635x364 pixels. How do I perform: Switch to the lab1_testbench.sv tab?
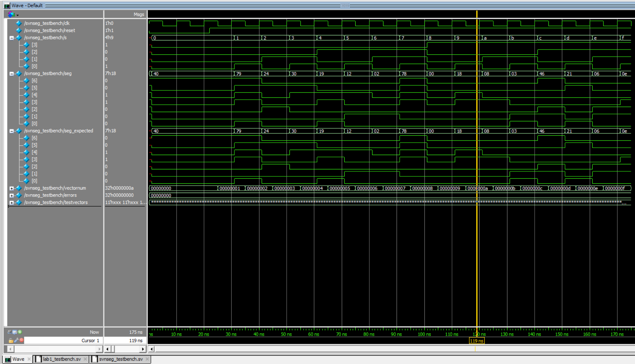click(x=62, y=359)
